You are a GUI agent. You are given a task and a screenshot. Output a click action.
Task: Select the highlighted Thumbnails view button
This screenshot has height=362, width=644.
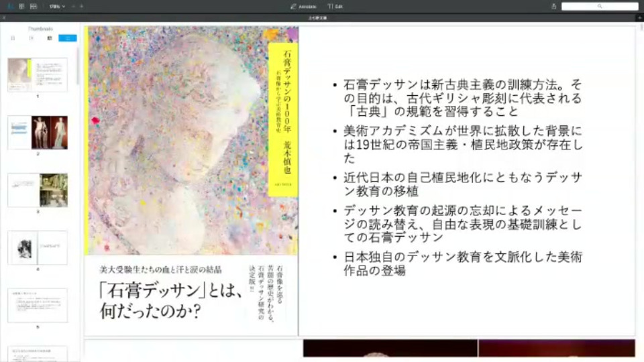click(68, 38)
